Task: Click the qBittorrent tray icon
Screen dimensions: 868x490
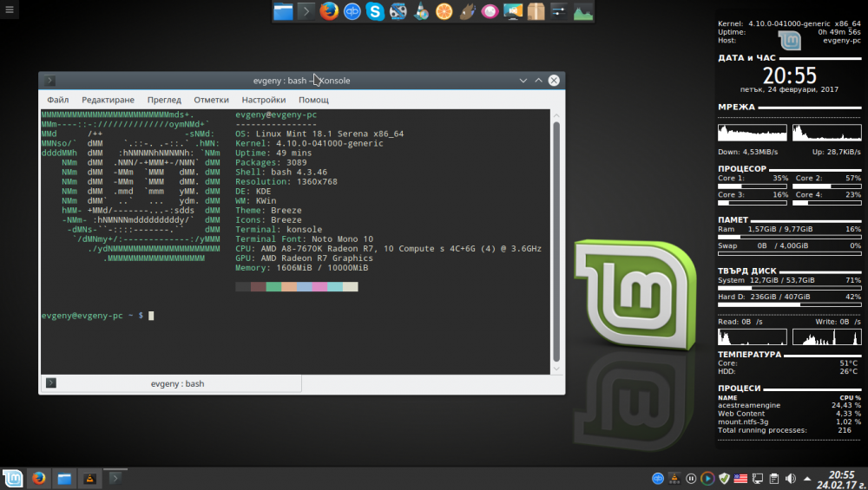Action: 658,479
